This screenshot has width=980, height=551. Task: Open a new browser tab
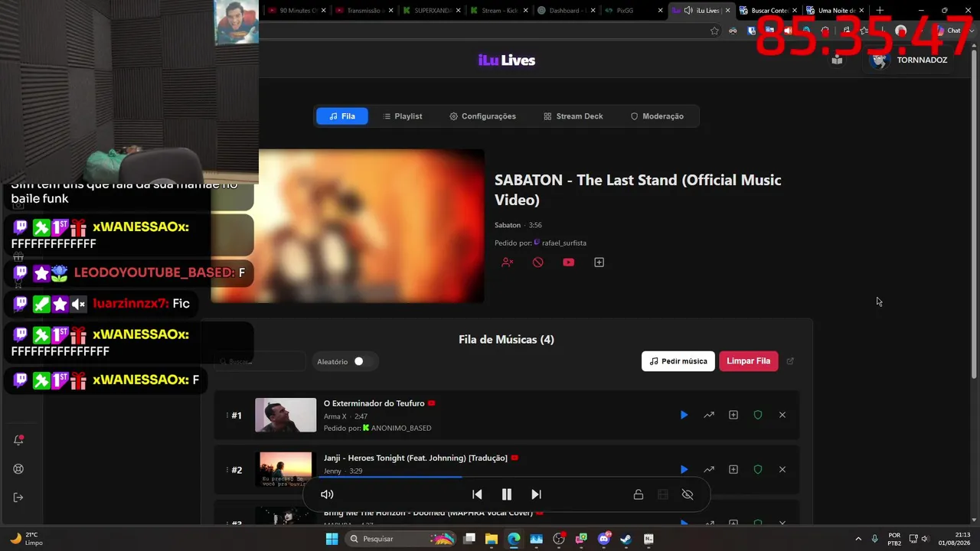pyautogui.click(x=880, y=11)
